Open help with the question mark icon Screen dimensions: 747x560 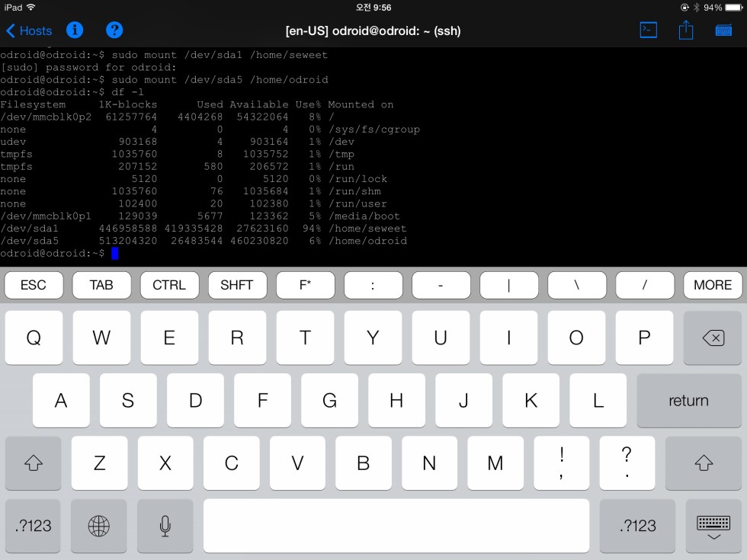tap(114, 30)
